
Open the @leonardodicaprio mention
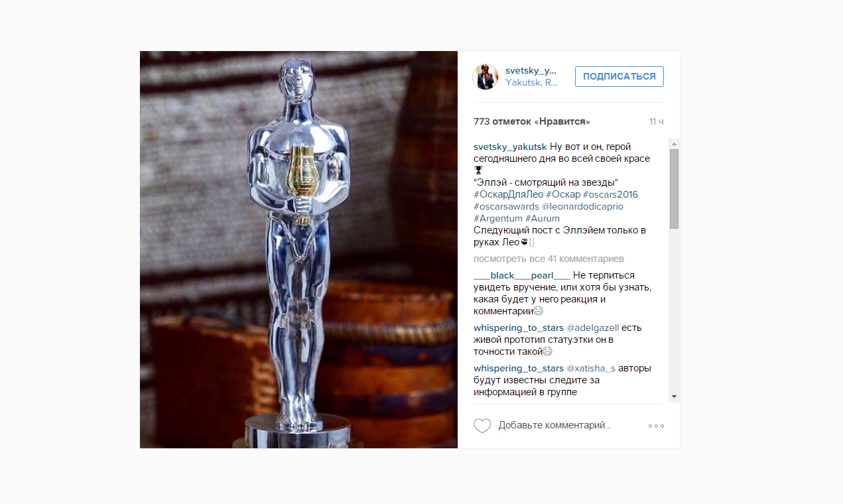pyautogui.click(x=582, y=206)
